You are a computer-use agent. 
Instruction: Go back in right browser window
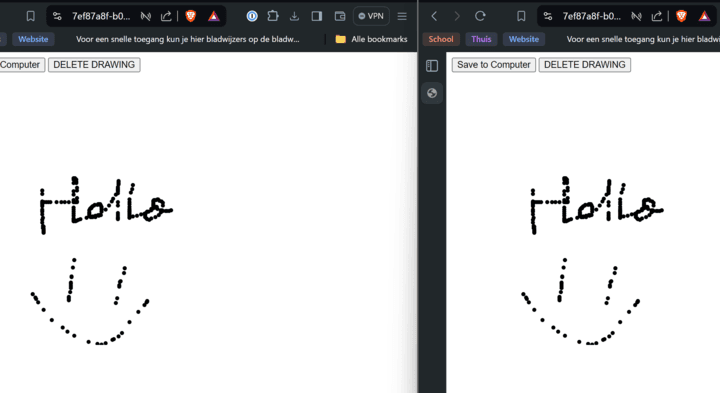[x=434, y=16]
